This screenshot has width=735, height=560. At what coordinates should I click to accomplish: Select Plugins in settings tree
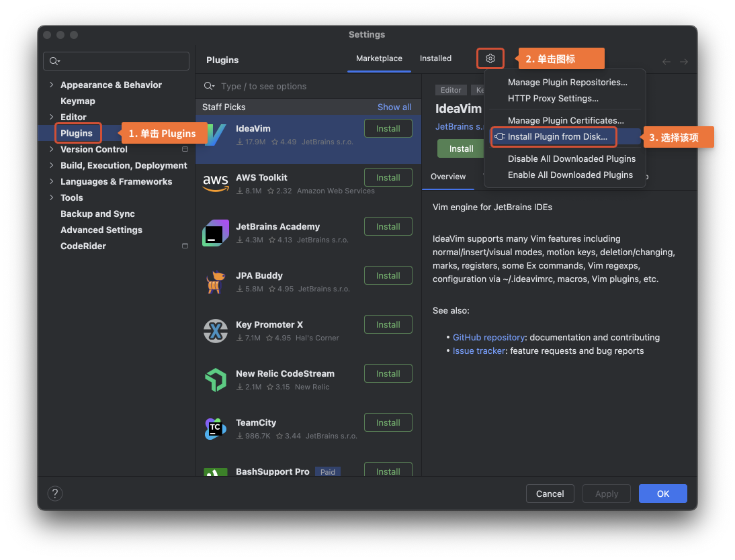click(77, 133)
